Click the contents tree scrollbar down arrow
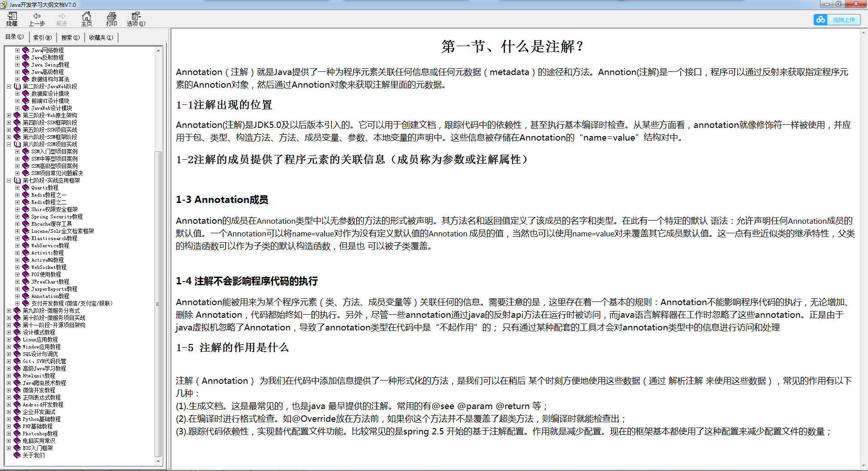The height and width of the screenshot is (471, 868). [158, 462]
